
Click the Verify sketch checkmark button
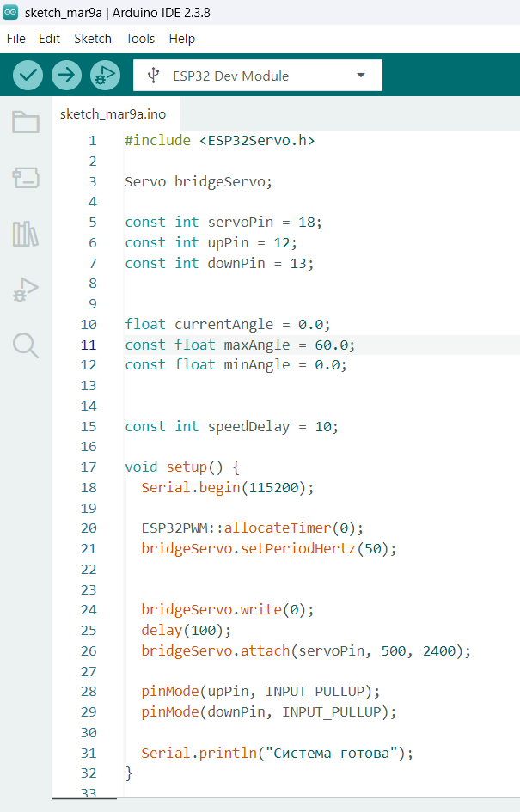click(x=28, y=76)
